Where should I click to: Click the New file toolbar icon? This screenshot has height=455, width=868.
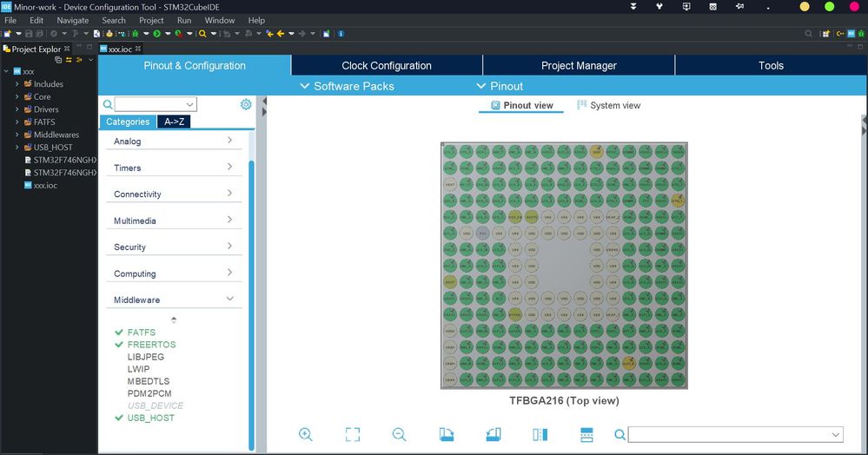[x=7, y=34]
